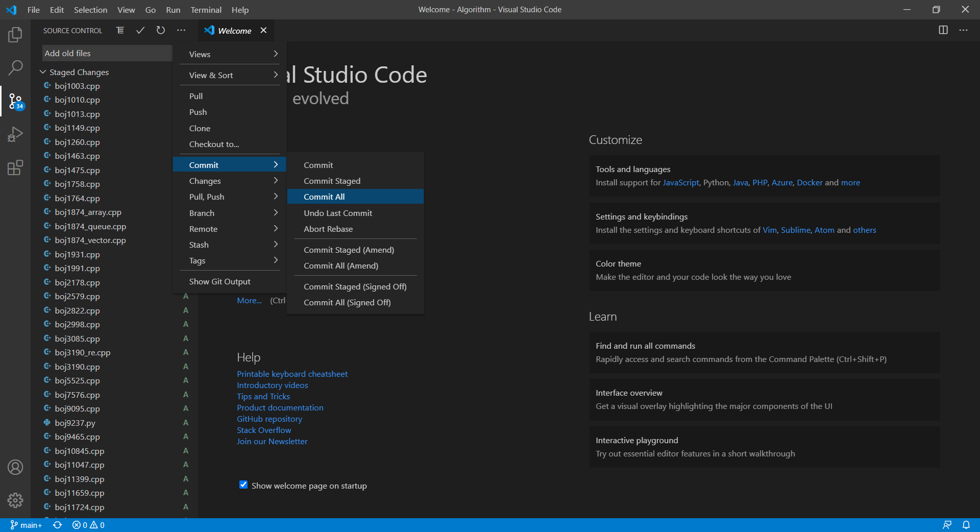Open the Interface overview card
This screenshot has height=532, width=980.
pos(765,399)
